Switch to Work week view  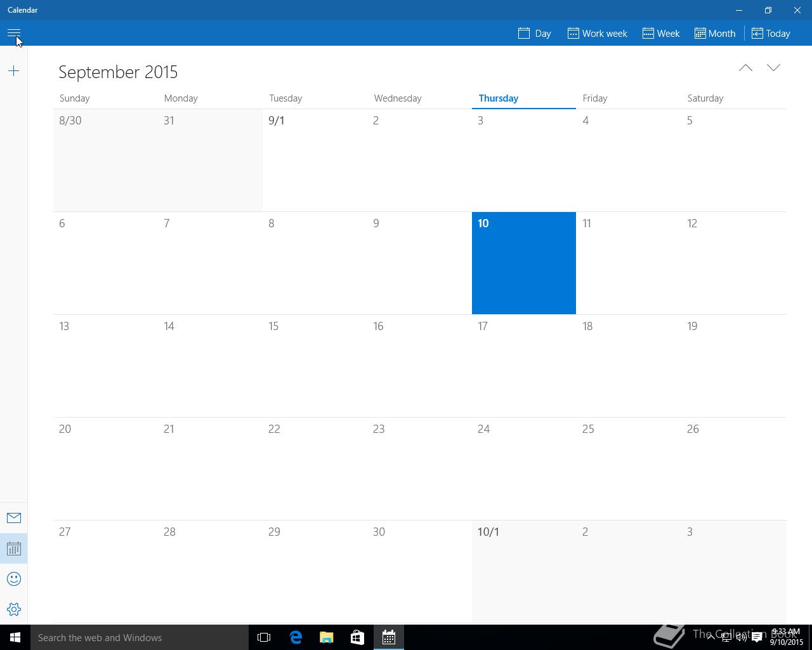pyautogui.click(x=598, y=33)
